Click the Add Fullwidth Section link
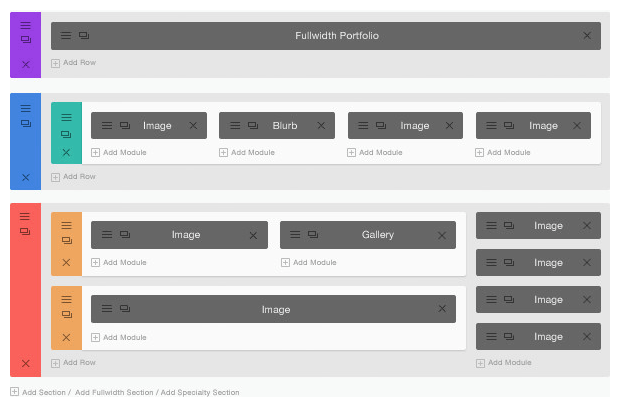The height and width of the screenshot is (407, 620). (x=115, y=392)
